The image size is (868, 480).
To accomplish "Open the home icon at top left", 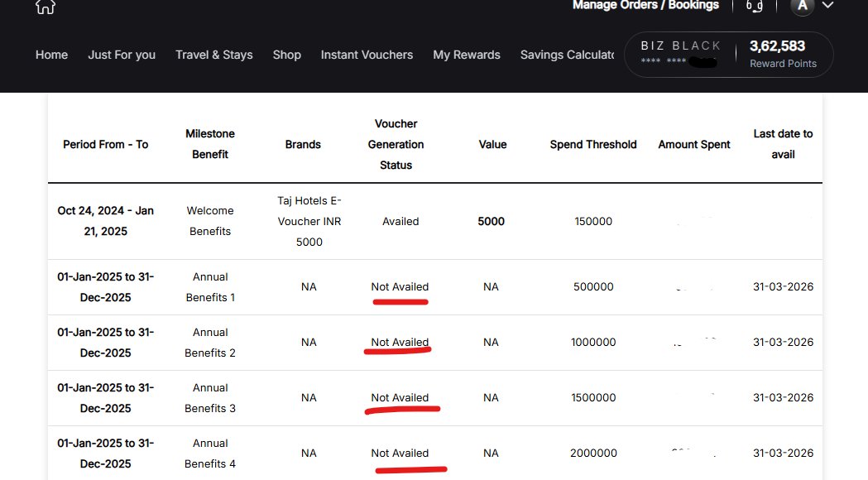I will (x=46, y=7).
